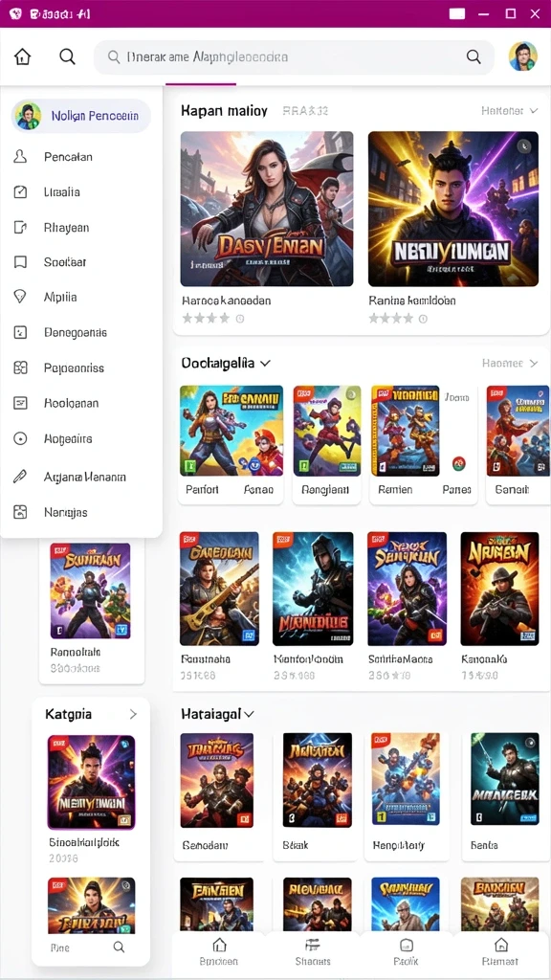The height and width of the screenshot is (980, 551).
Task: Open the game card labeled "Ramien"
Action: click(x=424, y=444)
